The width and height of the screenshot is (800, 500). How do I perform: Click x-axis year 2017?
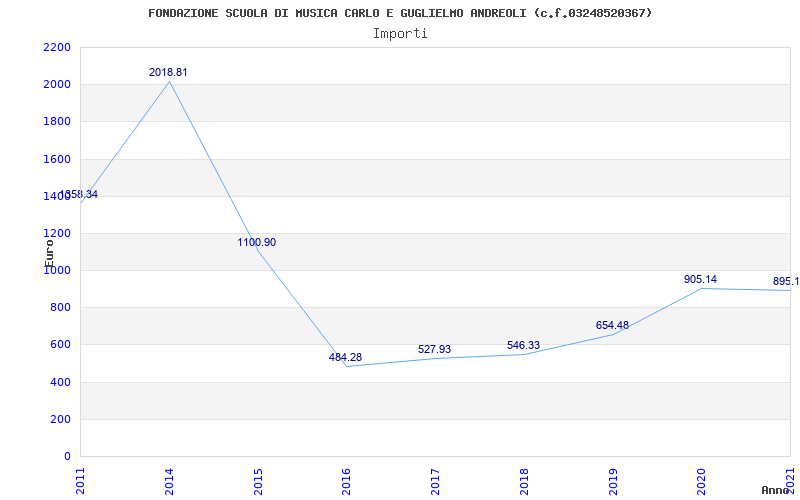click(x=436, y=481)
